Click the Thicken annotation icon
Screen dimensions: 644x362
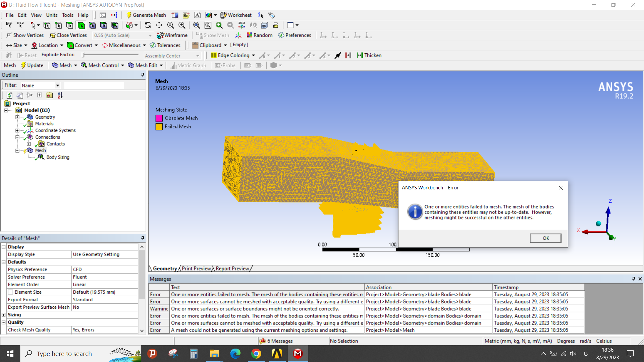point(360,55)
